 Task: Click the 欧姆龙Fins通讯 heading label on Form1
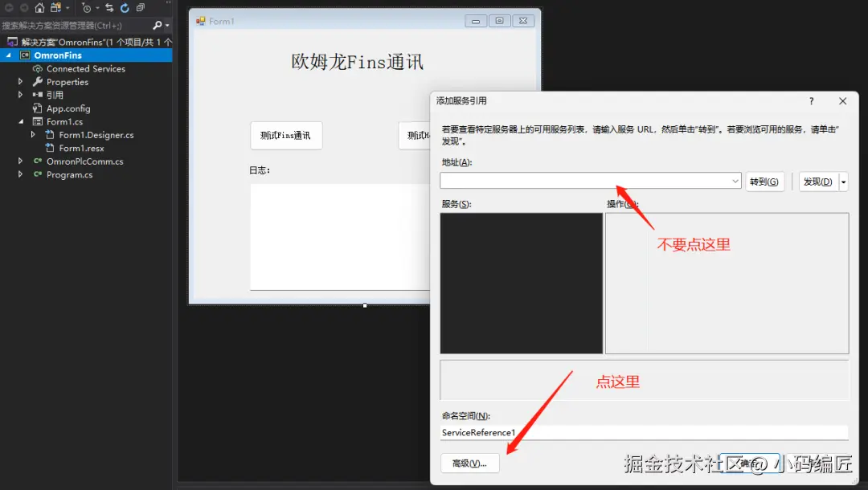click(x=357, y=62)
